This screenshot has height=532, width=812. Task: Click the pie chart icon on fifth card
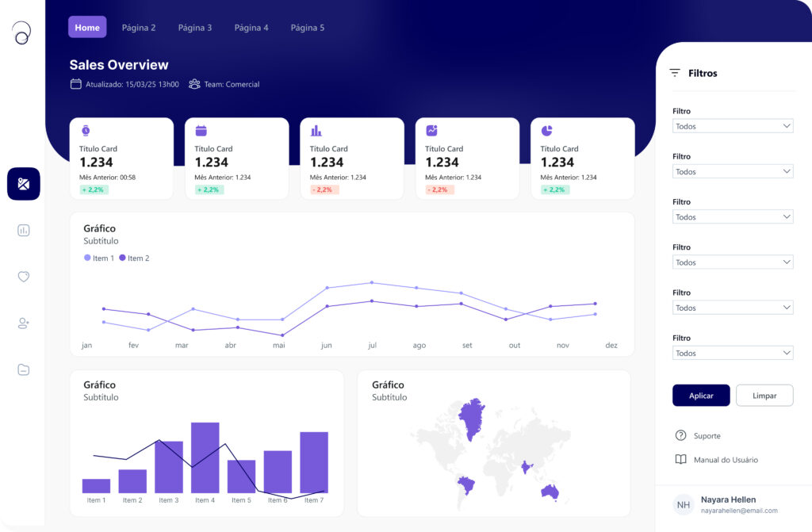(x=546, y=131)
